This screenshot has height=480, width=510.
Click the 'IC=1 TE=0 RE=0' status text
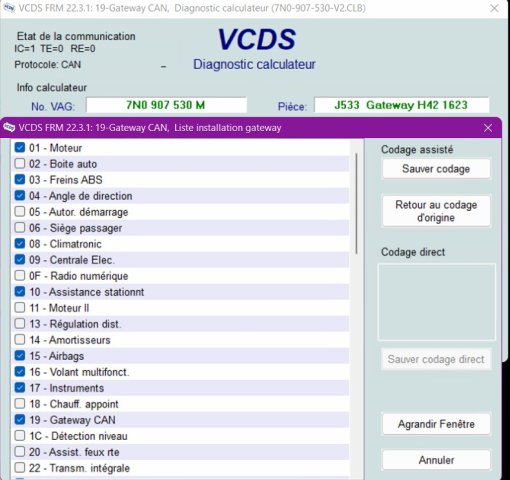point(55,49)
